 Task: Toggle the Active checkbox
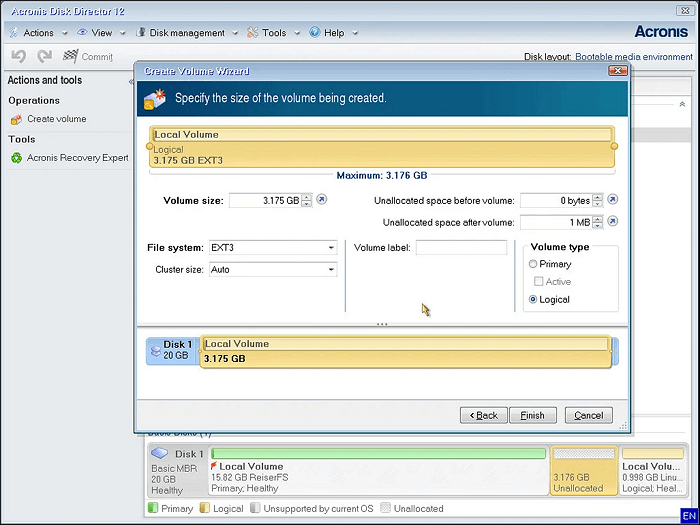pyautogui.click(x=539, y=282)
